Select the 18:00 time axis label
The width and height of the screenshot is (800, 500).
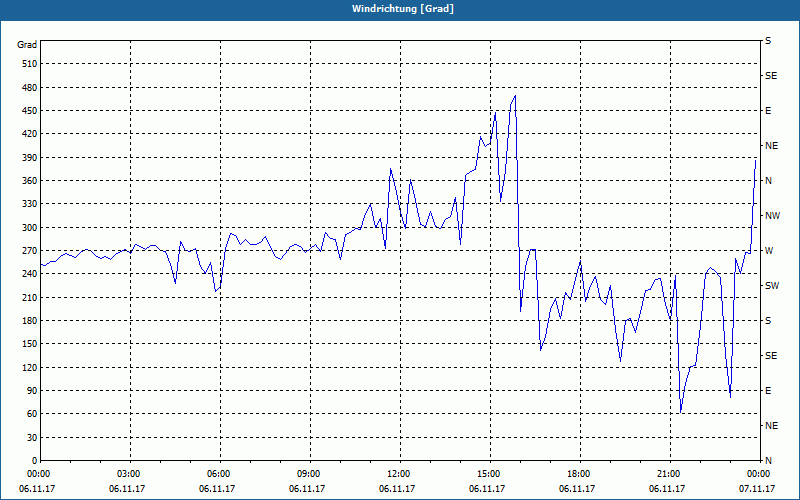pos(579,474)
